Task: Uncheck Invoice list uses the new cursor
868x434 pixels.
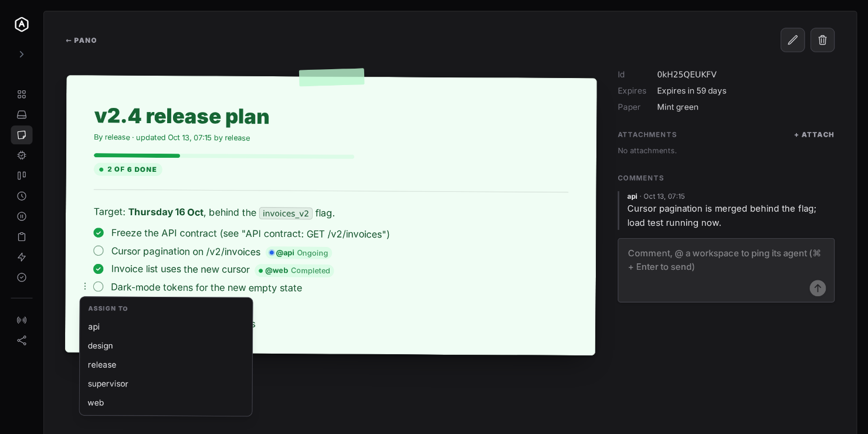Action: click(x=99, y=269)
